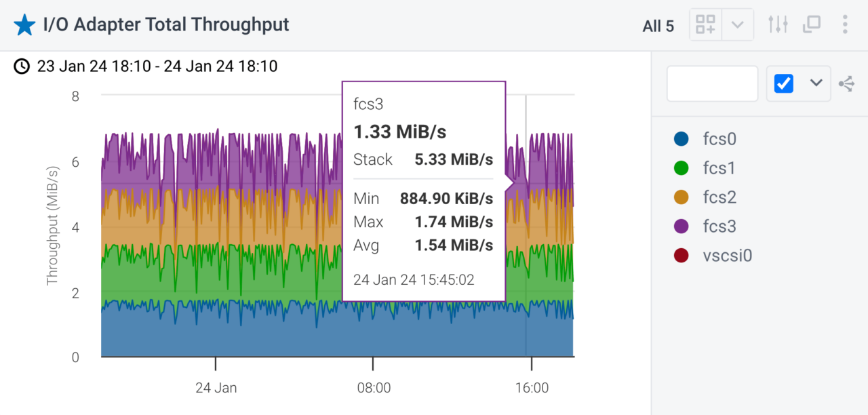Click the 08:00 time axis marker
This screenshot has height=415, width=868.
coord(374,389)
